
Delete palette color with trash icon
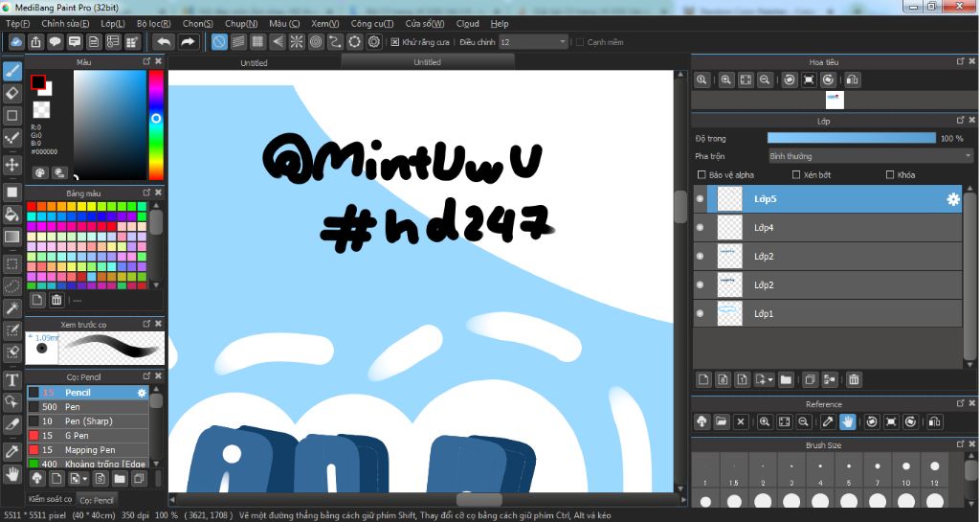(x=56, y=300)
